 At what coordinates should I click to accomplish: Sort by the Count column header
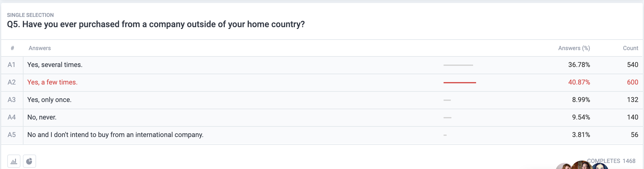pos(630,48)
